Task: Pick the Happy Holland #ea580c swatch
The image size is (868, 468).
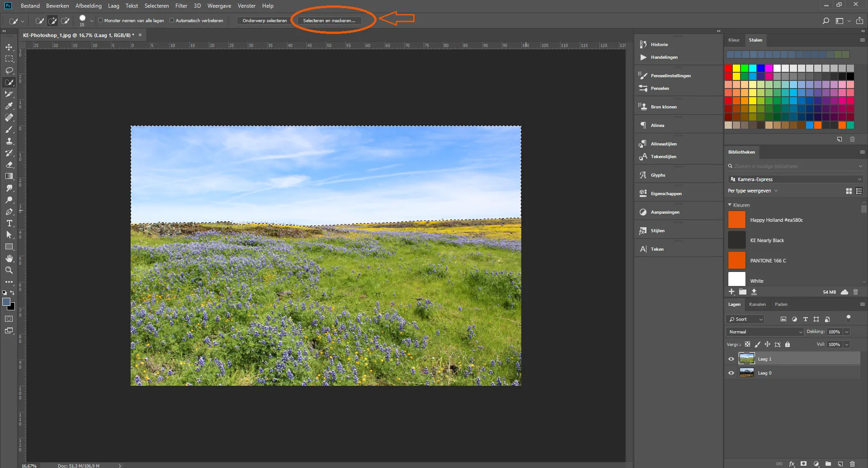Action: pyautogui.click(x=736, y=220)
